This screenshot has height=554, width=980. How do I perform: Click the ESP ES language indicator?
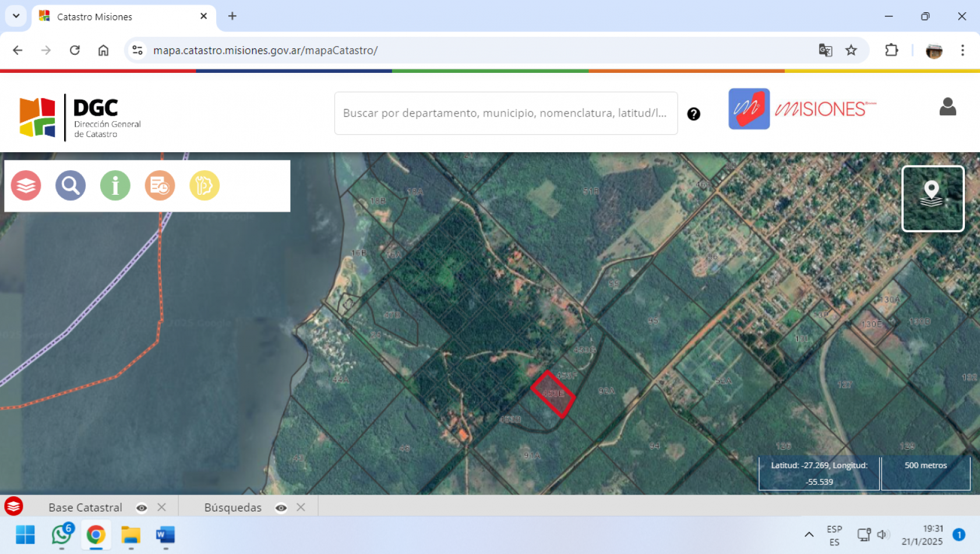click(834, 535)
